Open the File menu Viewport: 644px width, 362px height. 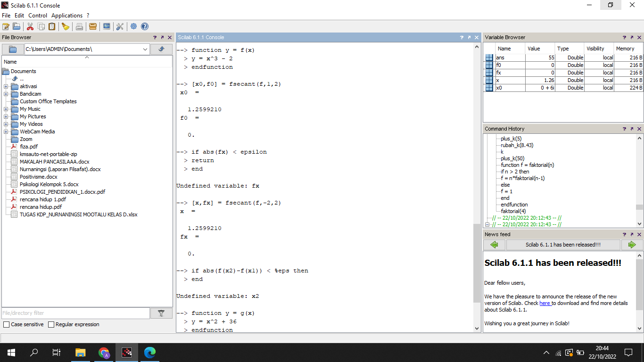point(6,16)
